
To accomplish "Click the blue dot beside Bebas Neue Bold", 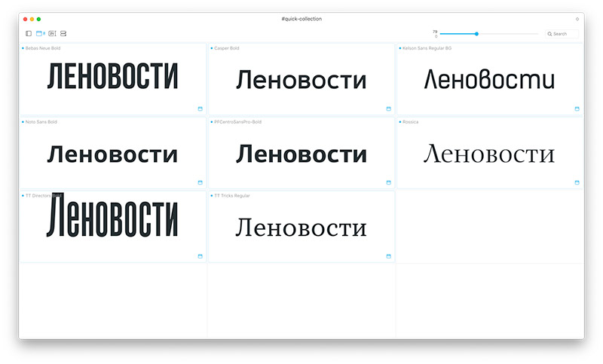I will [x=23, y=48].
